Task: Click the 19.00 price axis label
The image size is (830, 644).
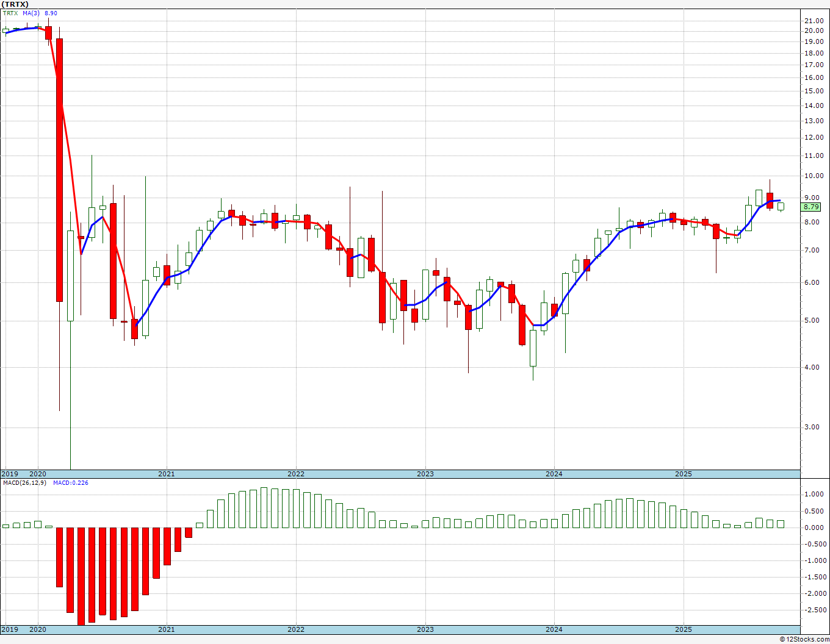Action: coord(814,41)
